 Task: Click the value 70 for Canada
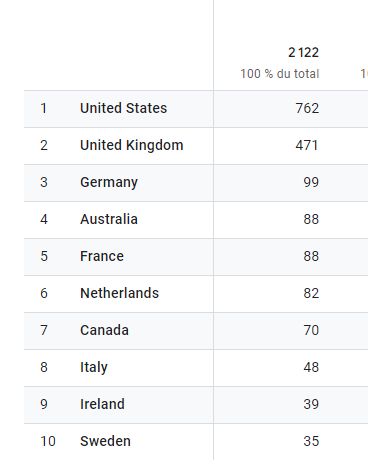311,330
